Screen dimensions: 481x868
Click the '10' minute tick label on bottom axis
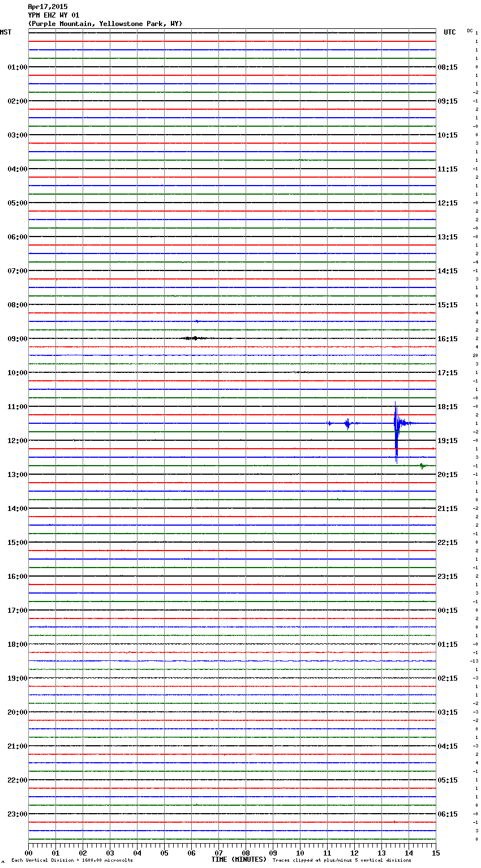(x=300, y=853)
